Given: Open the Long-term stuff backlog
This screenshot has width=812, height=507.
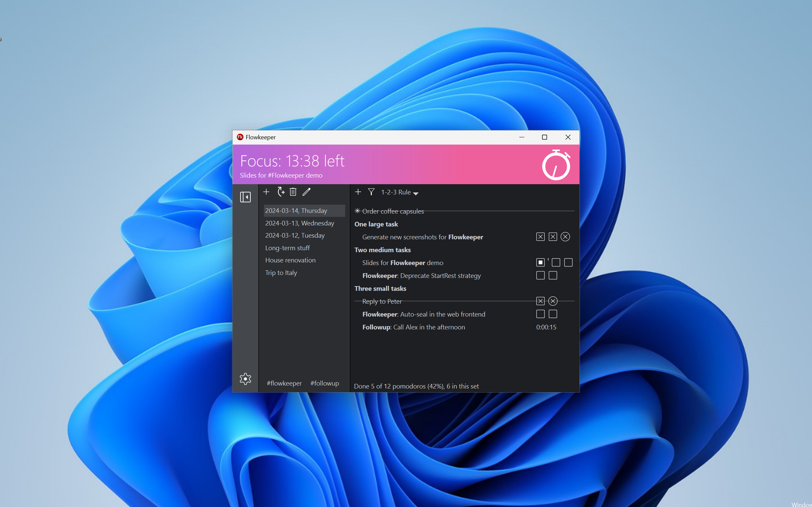Looking at the screenshot, I should (304, 248).
